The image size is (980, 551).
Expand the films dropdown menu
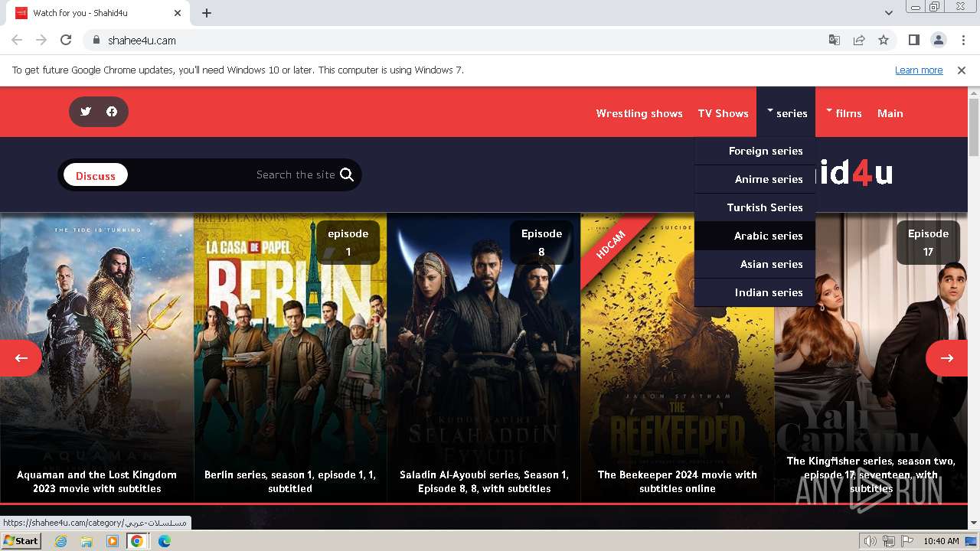[844, 112]
